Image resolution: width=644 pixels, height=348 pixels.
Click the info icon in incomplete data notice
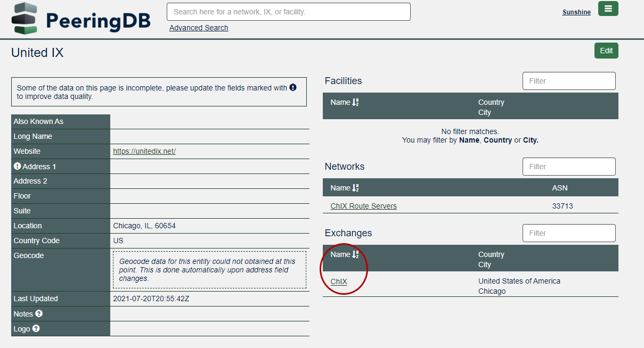[x=293, y=88]
